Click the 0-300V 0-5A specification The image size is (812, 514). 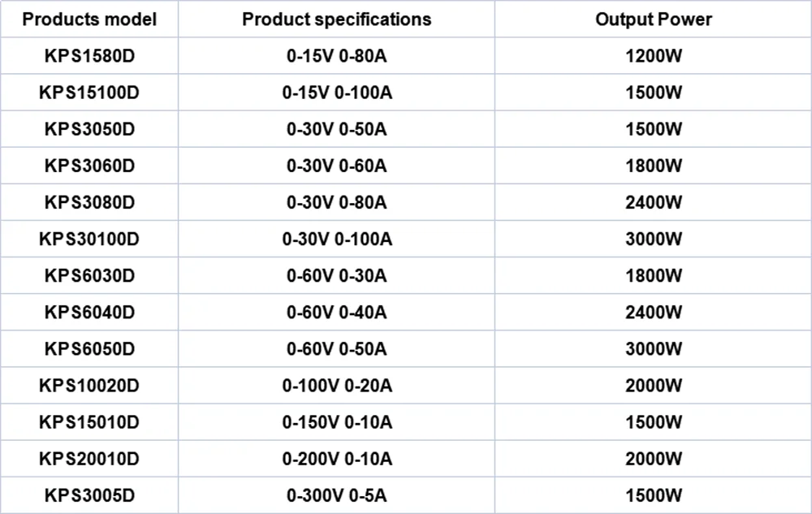(336, 495)
